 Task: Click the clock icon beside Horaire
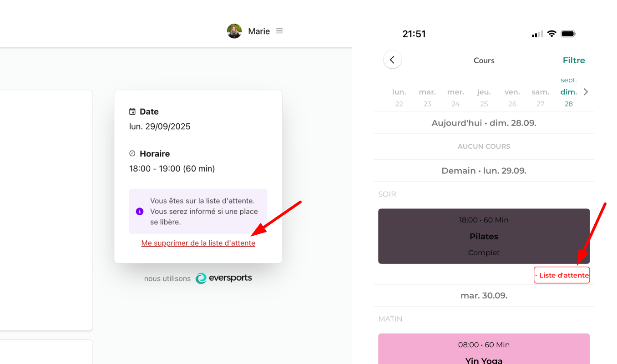[x=132, y=154]
